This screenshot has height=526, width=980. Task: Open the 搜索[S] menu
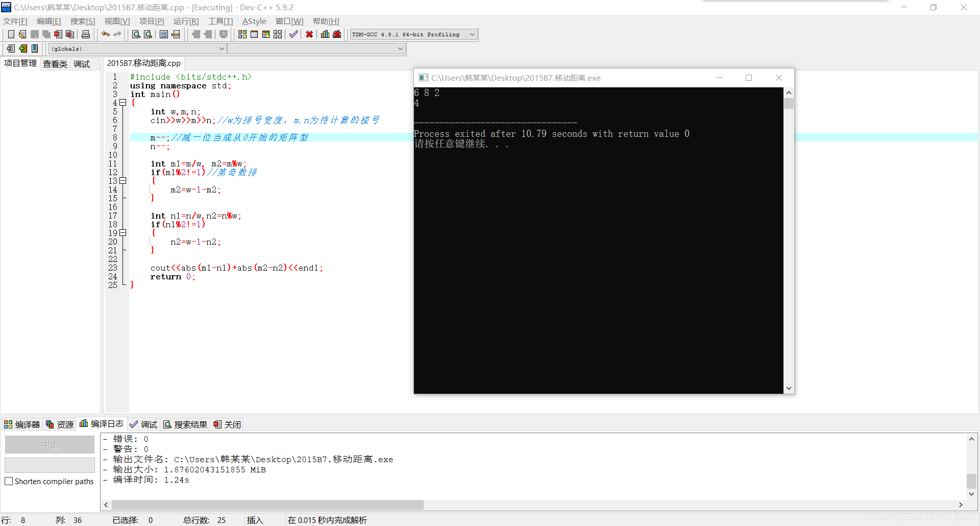[83, 21]
